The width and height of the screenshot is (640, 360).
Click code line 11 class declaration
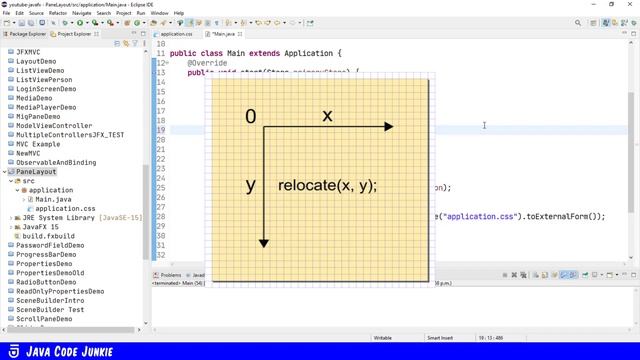(256, 53)
